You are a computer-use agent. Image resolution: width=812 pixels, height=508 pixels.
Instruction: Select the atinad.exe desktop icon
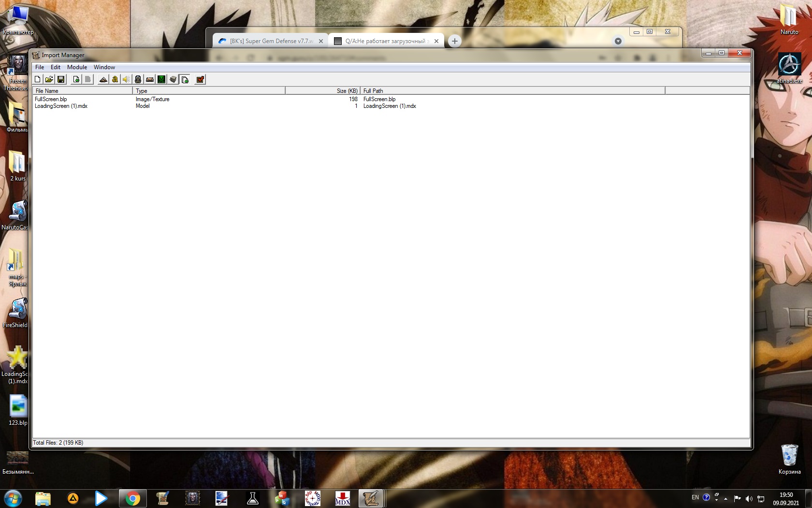click(789, 68)
